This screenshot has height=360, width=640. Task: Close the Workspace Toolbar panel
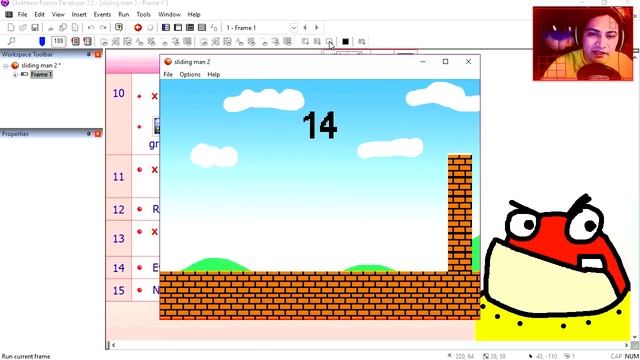click(98, 54)
